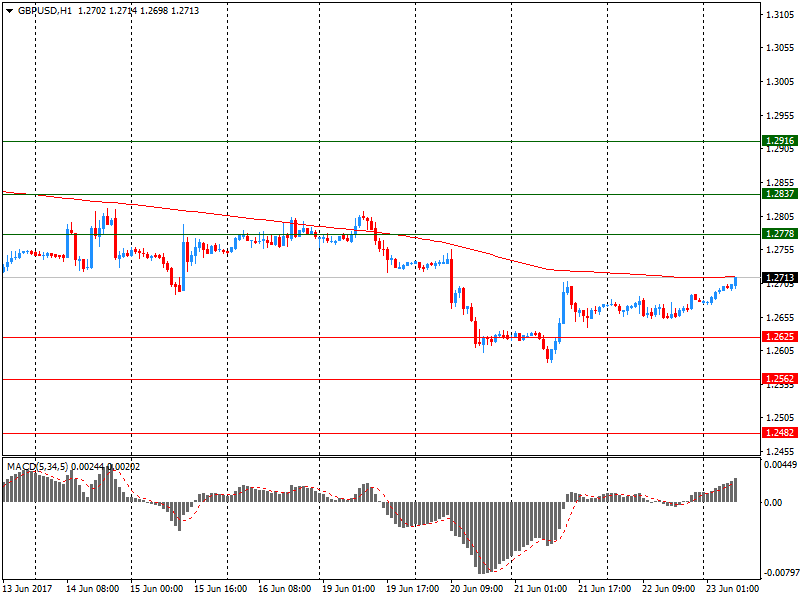800x600 pixels.
Task: Click the 19 Jun 17:00 time label
Action: (412, 588)
